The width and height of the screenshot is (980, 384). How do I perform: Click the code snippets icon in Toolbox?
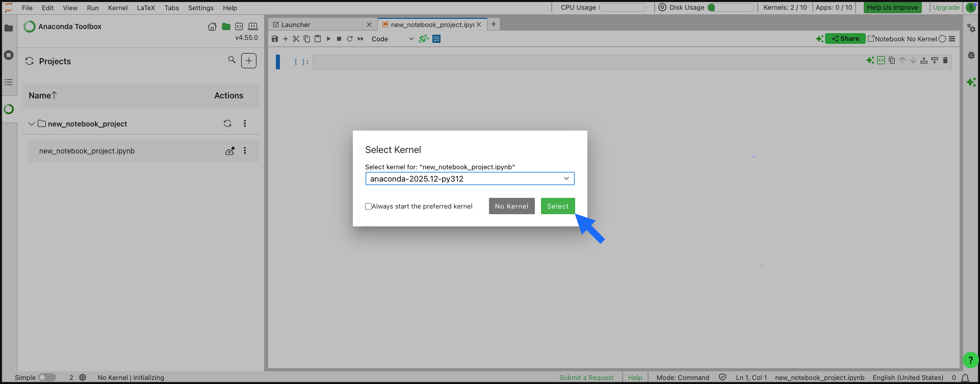click(239, 27)
